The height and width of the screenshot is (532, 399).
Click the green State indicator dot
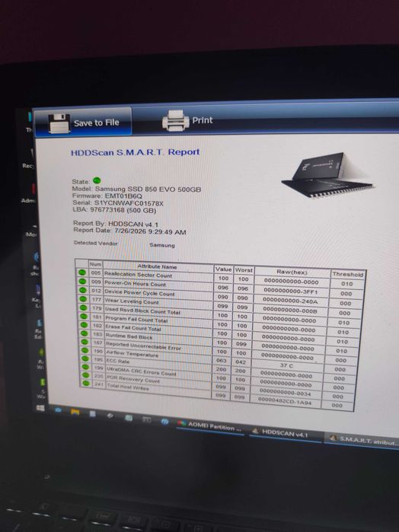97,180
